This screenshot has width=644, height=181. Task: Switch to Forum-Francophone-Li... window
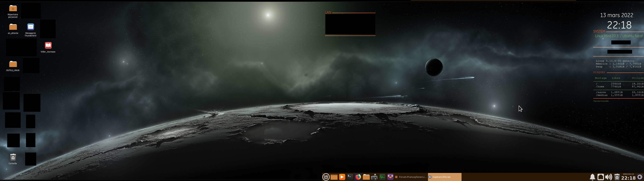pyautogui.click(x=411, y=177)
